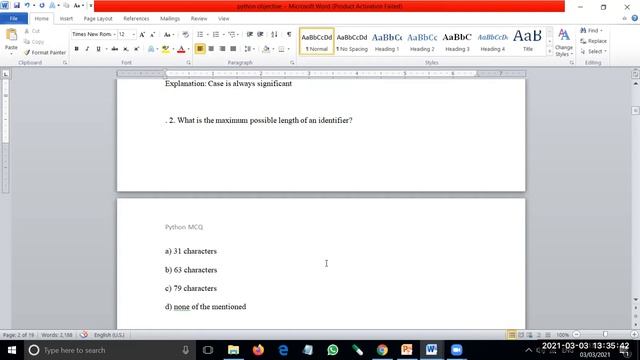Toggle show paragraph marks
Viewport: 640px width, 360px height.
point(289,35)
